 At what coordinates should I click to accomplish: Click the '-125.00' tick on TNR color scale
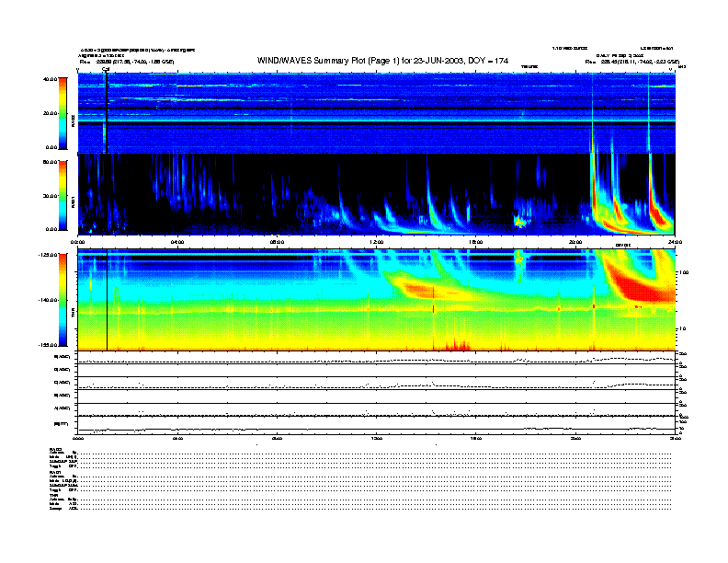[x=48, y=255]
